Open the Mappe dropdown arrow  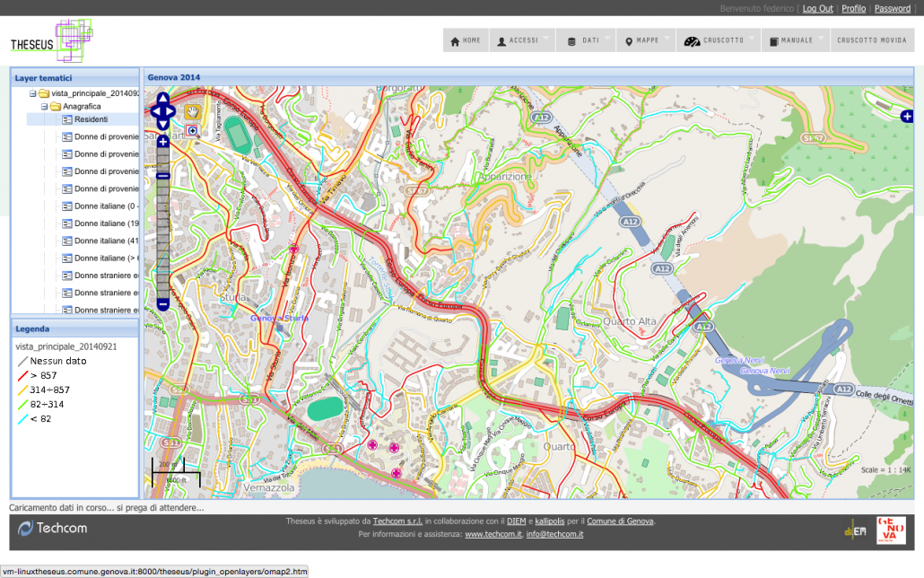(x=667, y=39)
